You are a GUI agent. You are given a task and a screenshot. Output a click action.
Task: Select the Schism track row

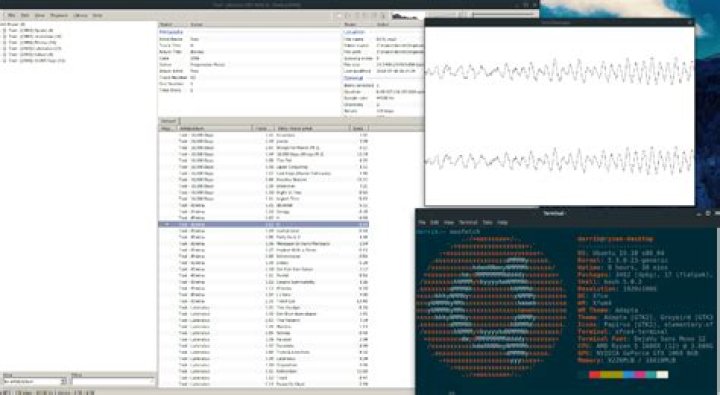pos(264,333)
